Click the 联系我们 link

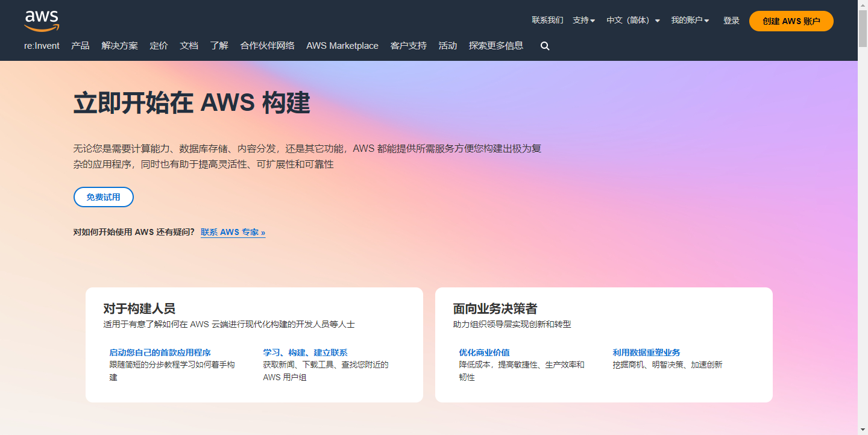(x=547, y=20)
